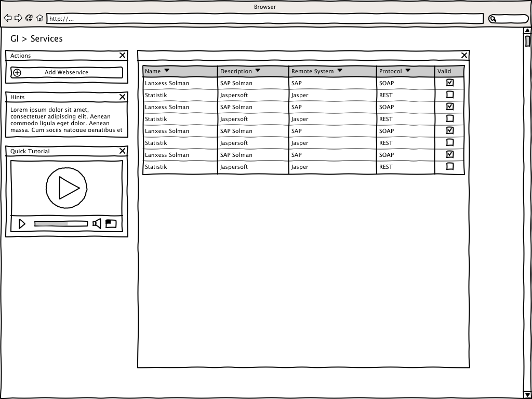Reload the page with the refresh icon

[29, 18]
